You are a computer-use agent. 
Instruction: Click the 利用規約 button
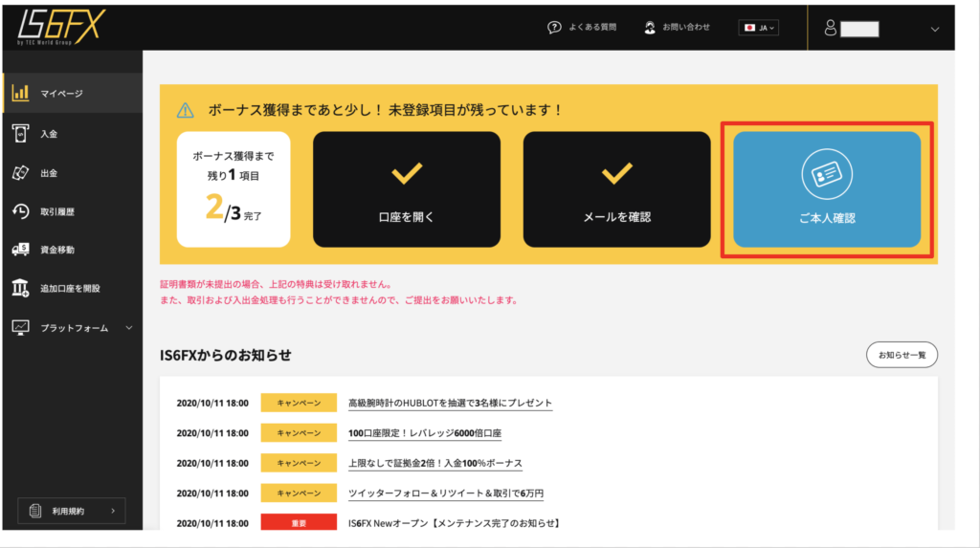[71, 511]
